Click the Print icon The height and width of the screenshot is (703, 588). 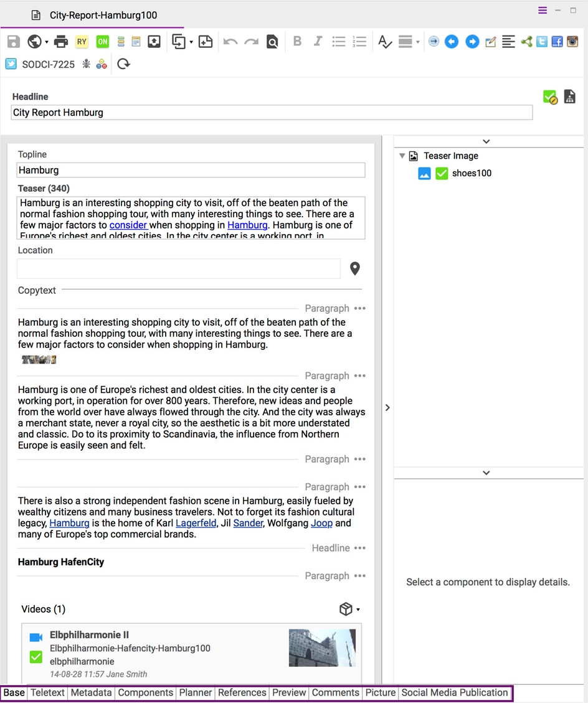(60, 42)
